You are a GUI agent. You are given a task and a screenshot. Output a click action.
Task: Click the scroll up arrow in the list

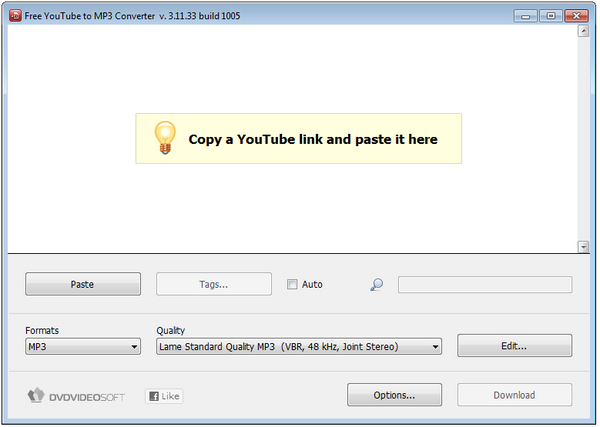point(583,32)
